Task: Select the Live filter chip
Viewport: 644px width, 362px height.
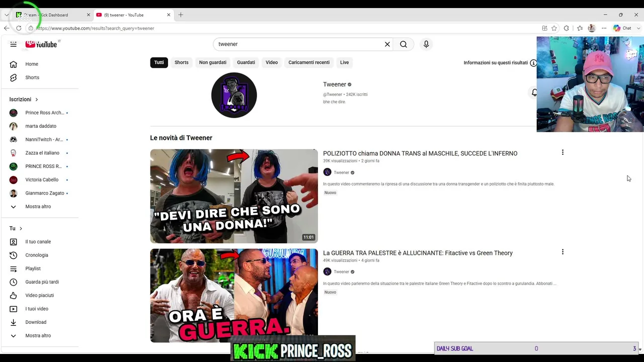Action: (345, 62)
